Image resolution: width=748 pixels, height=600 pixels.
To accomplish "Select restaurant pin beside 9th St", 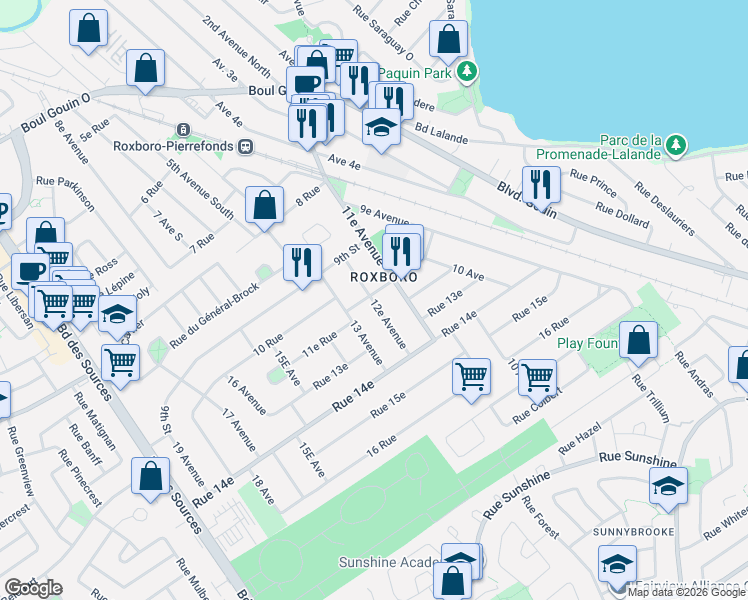I will pyautogui.click(x=302, y=265).
